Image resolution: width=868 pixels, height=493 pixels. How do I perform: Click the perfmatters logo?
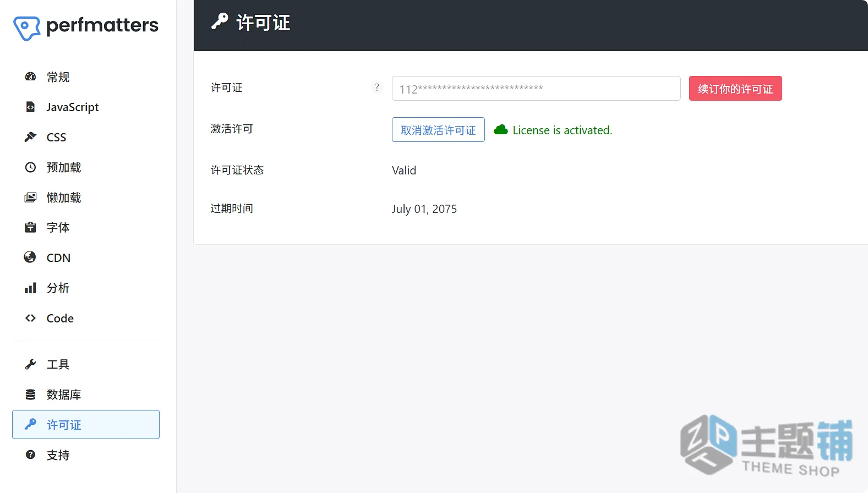tap(86, 28)
